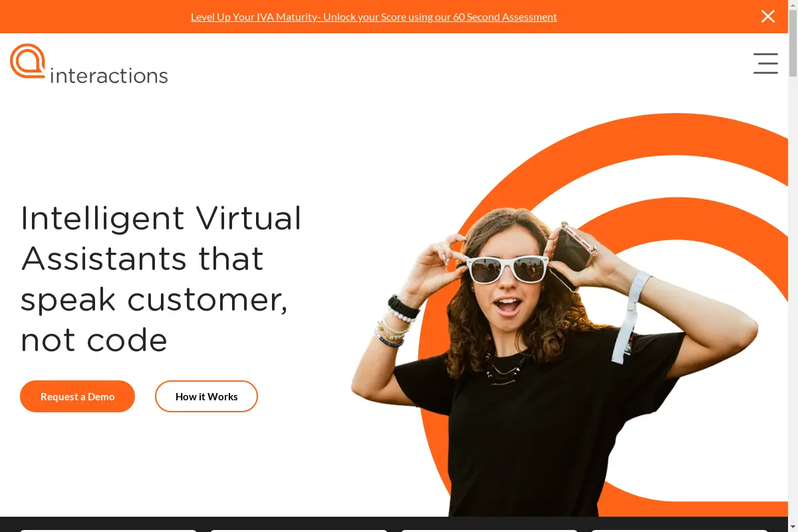Click the X icon on the announcement bar
This screenshot has height=532, width=798.
point(767,16)
